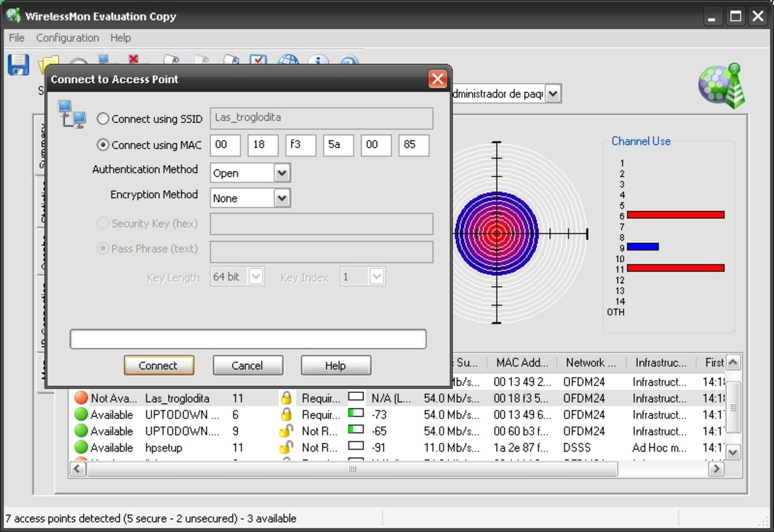Viewport: 774px width, 532px height.
Task: Open the Key Length 64 bit dropdown
Action: tap(256, 277)
